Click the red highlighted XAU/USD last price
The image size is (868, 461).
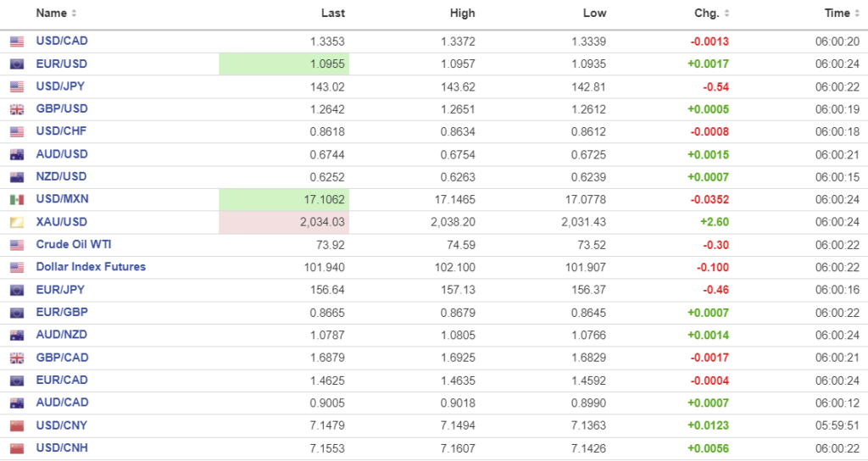click(x=321, y=222)
